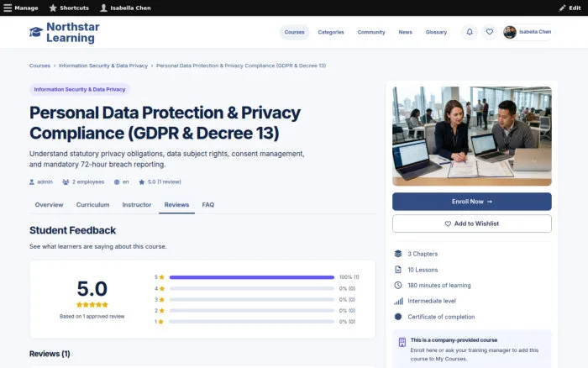Click the course thumbnail image
Screen dimensions: 588x368
[x=472, y=136]
